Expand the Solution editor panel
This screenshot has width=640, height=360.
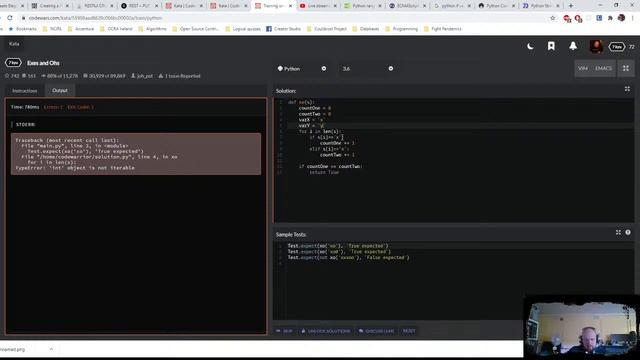(x=627, y=89)
